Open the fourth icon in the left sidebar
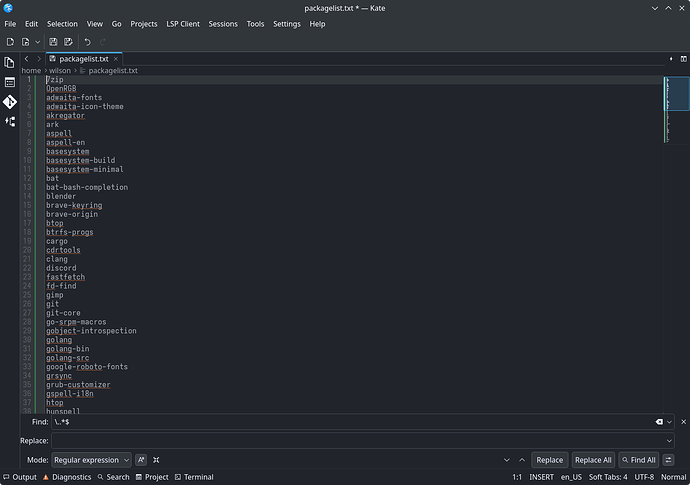690x485 pixels. click(10, 121)
